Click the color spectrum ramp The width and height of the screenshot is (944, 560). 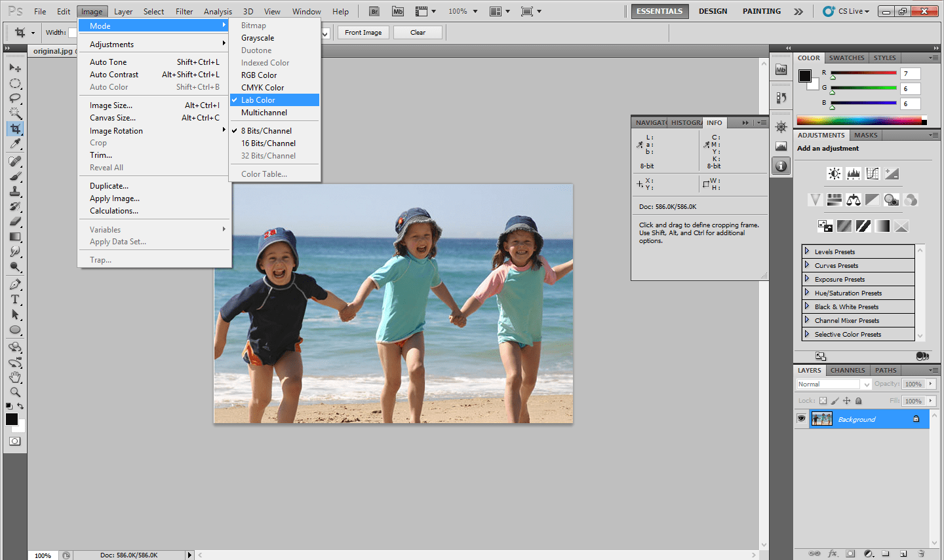(x=859, y=121)
